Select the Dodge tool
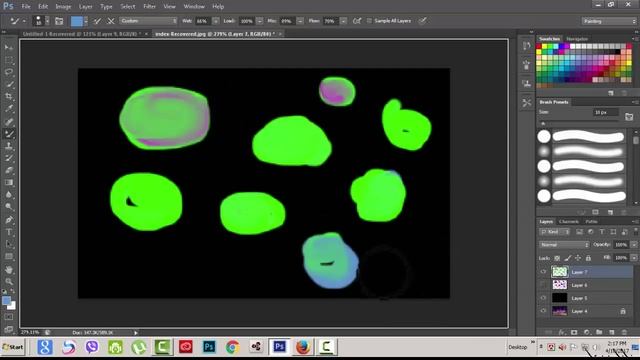Viewport: 640px width, 360px height. (x=9, y=207)
